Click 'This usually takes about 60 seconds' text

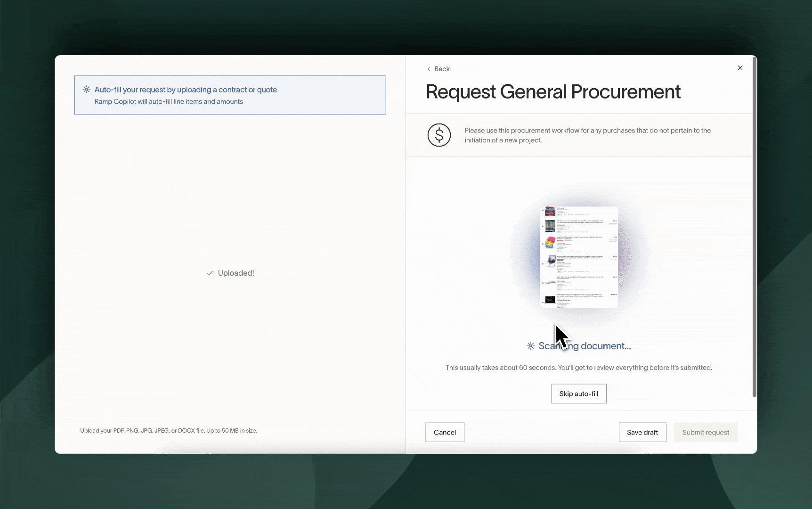click(578, 368)
